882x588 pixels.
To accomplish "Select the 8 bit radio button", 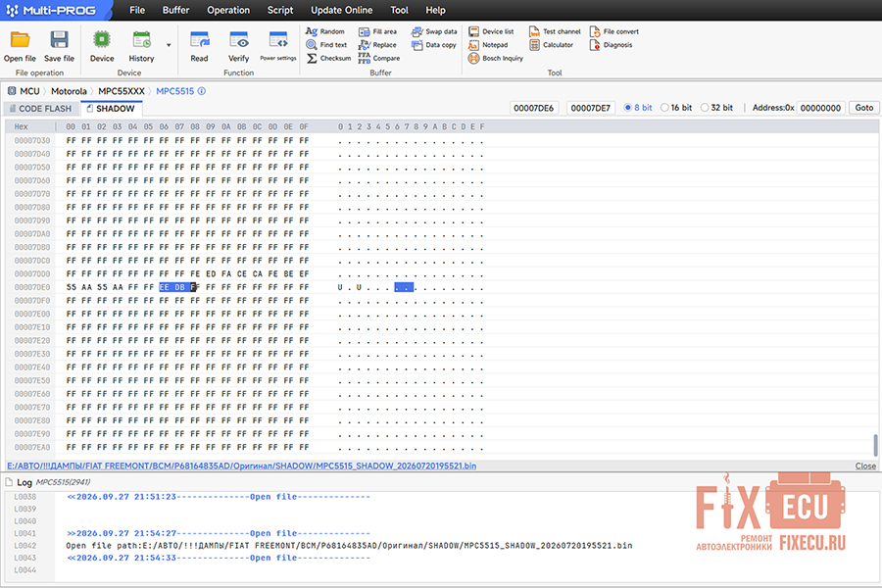I will (x=628, y=108).
